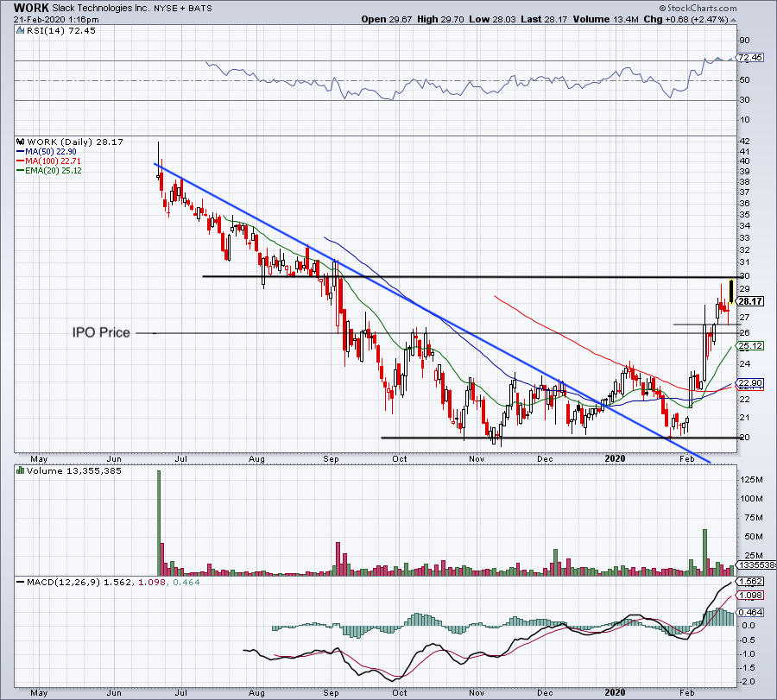
Task: Click the yellow-highlighted latest candlestick
Action: click(x=731, y=291)
